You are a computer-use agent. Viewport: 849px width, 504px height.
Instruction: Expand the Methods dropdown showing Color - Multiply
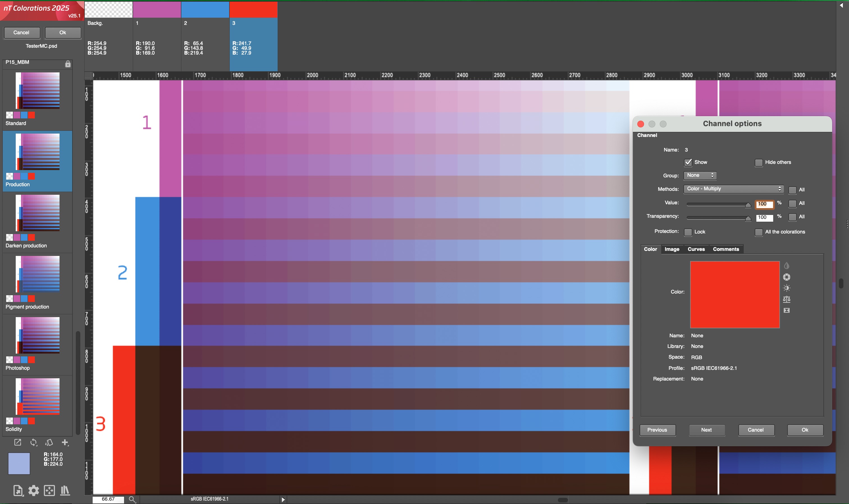tap(734, 189)
